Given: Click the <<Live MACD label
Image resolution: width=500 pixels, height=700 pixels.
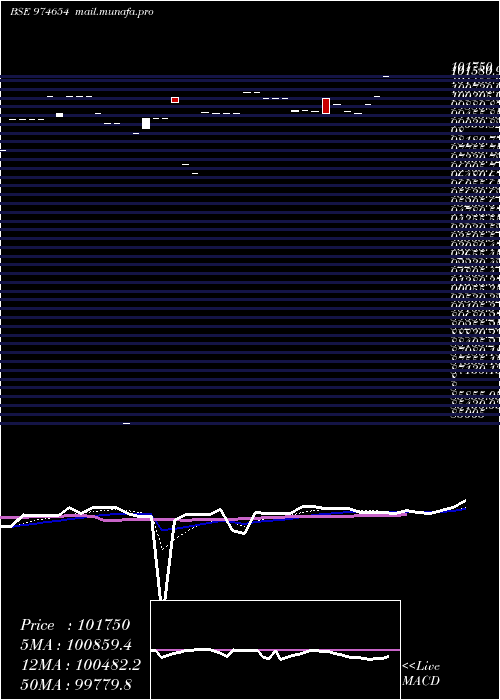Looking at the screenshot, I should tap(421, 674).
